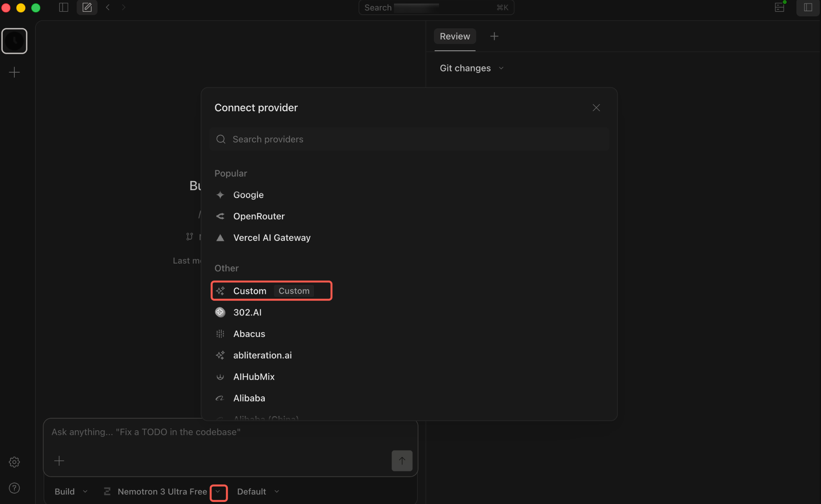Click the Search providers field

pos(409,139)
